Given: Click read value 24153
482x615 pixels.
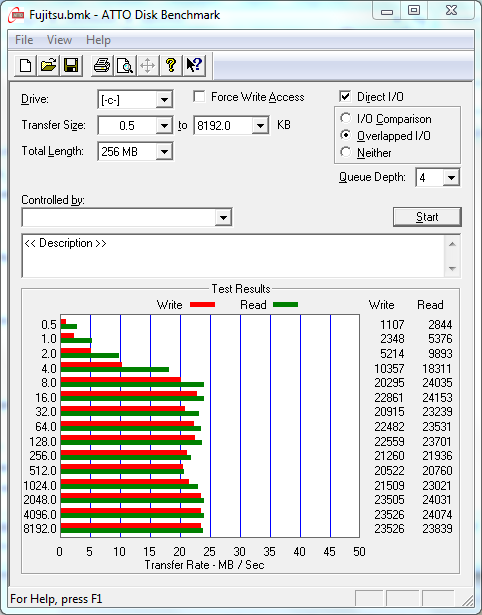Looking at the screenshot, I should click(437, 398).
